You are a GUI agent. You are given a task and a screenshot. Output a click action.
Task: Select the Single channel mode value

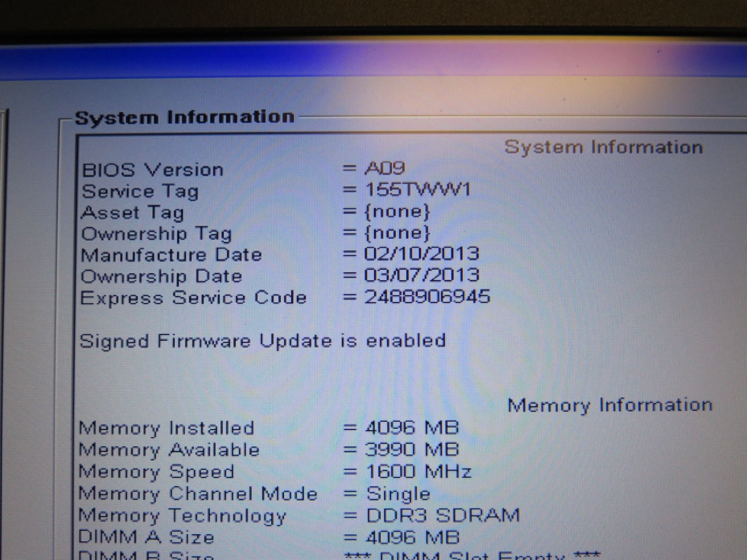tap(398, 494)
